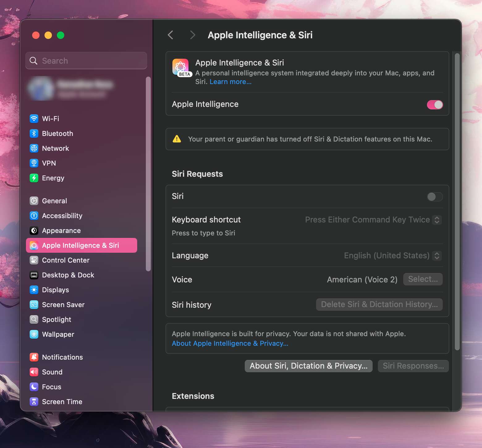
Task: Click the magnifier icon in search field
Action: (x=33, y=61)
